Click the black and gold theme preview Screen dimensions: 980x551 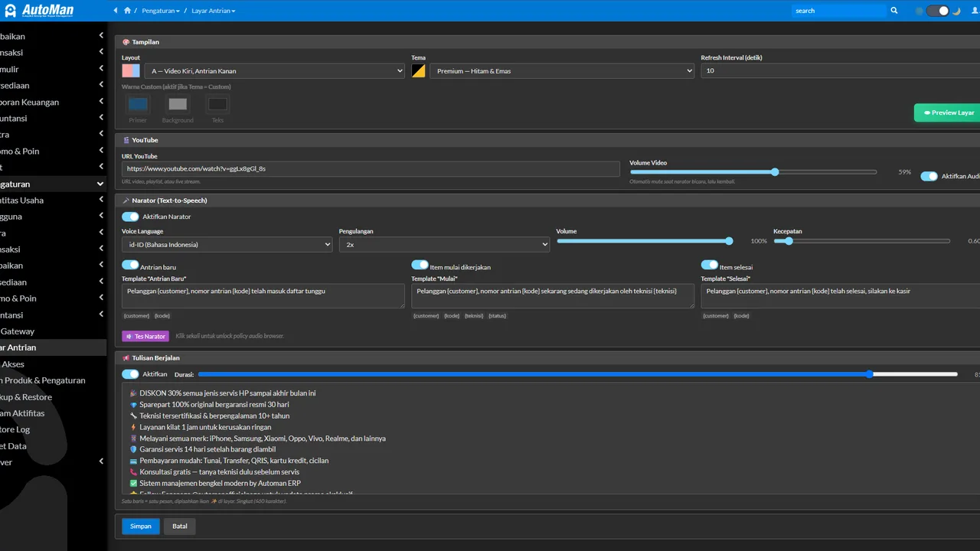point(419,70)
